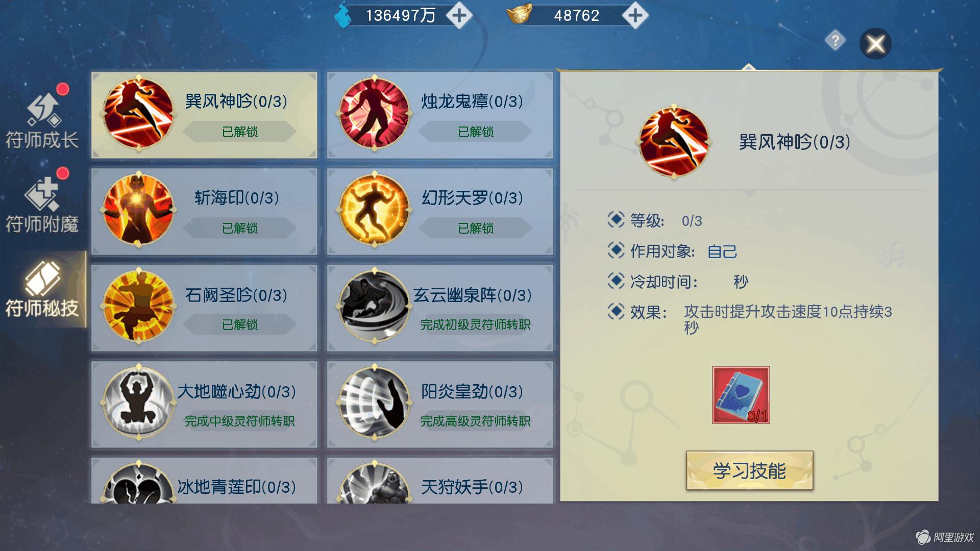Select the 冰地青莲印 skill card
The image size is (980, 551).
point(204,480)
